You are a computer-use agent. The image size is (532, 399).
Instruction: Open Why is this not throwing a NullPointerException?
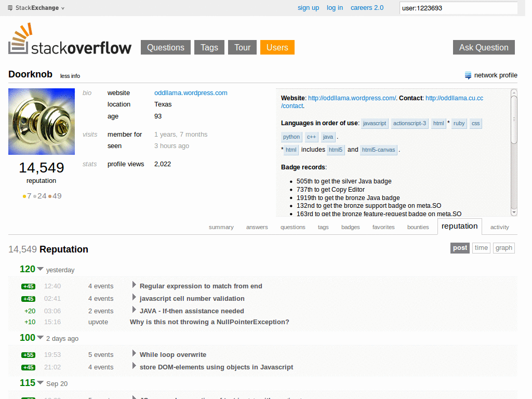coord(209,322)
